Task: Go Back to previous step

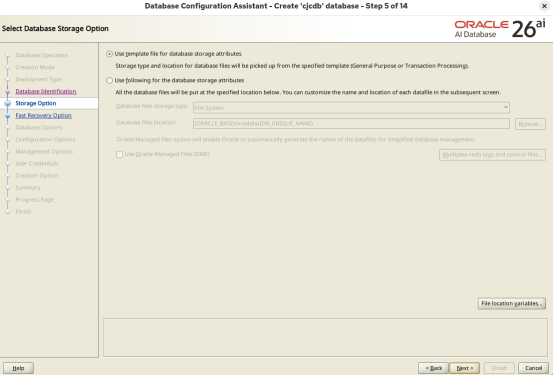Action: pos(433,368)
